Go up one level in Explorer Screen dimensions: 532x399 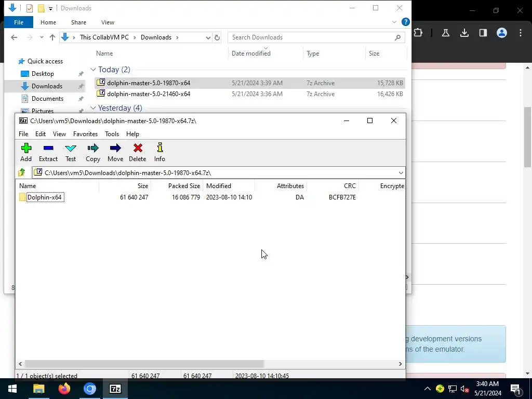(x=52, y=37)
